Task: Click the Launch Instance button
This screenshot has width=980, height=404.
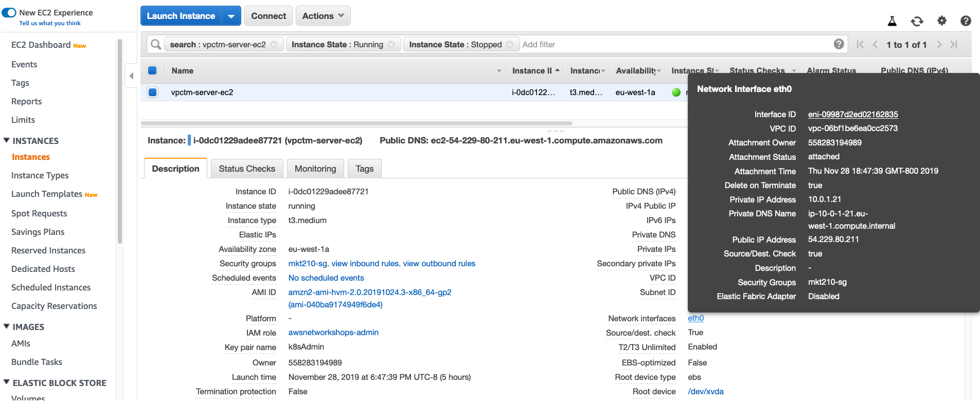Action: pyautogui.click(x=181, y=16)
